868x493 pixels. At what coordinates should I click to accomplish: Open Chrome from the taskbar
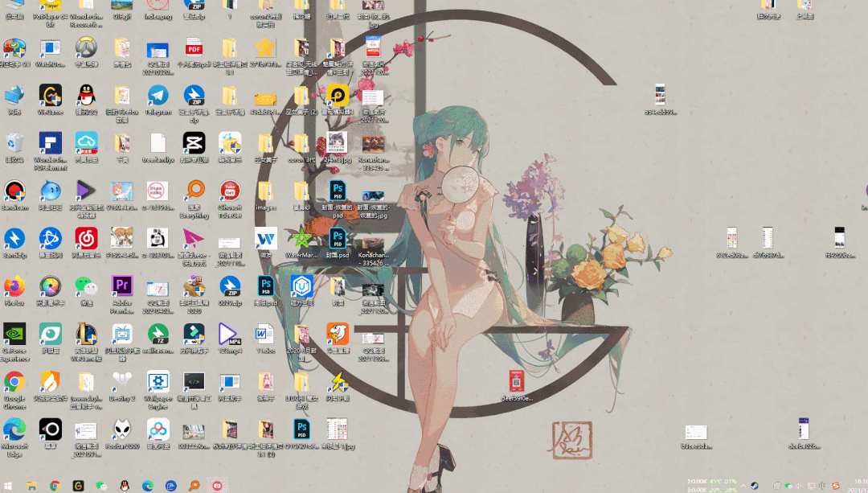click(x=55, y=486)
